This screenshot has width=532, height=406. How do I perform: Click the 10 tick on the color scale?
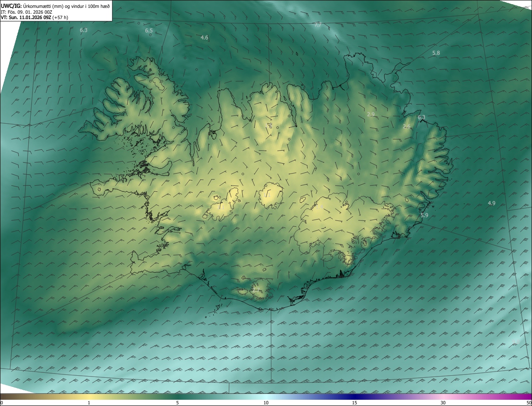pos(266,403)
